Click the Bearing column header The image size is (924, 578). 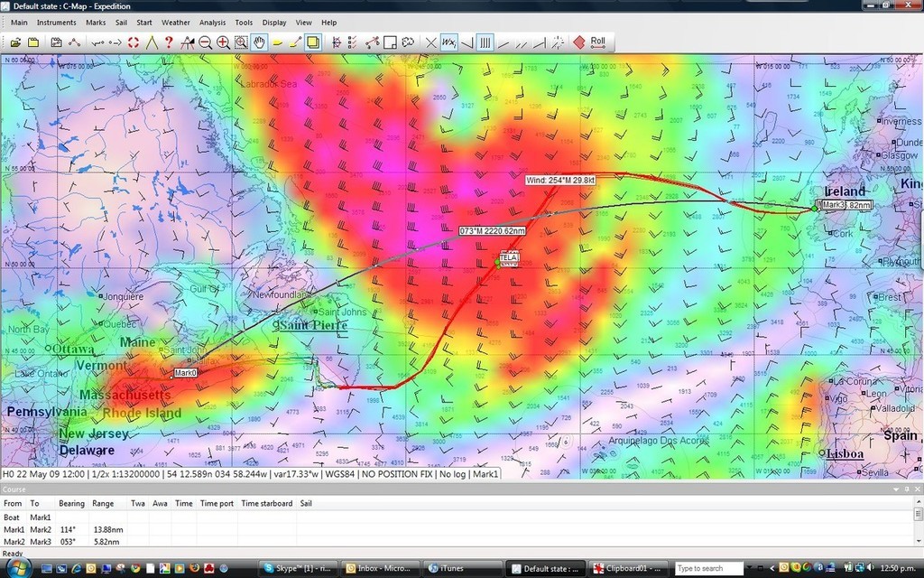coord(72,503)
